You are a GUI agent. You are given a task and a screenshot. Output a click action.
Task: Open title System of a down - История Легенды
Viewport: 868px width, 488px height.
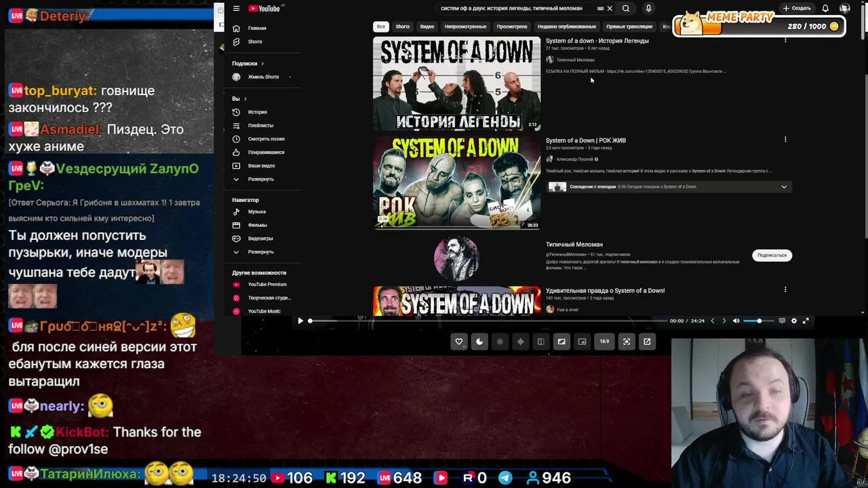point(597,41)
